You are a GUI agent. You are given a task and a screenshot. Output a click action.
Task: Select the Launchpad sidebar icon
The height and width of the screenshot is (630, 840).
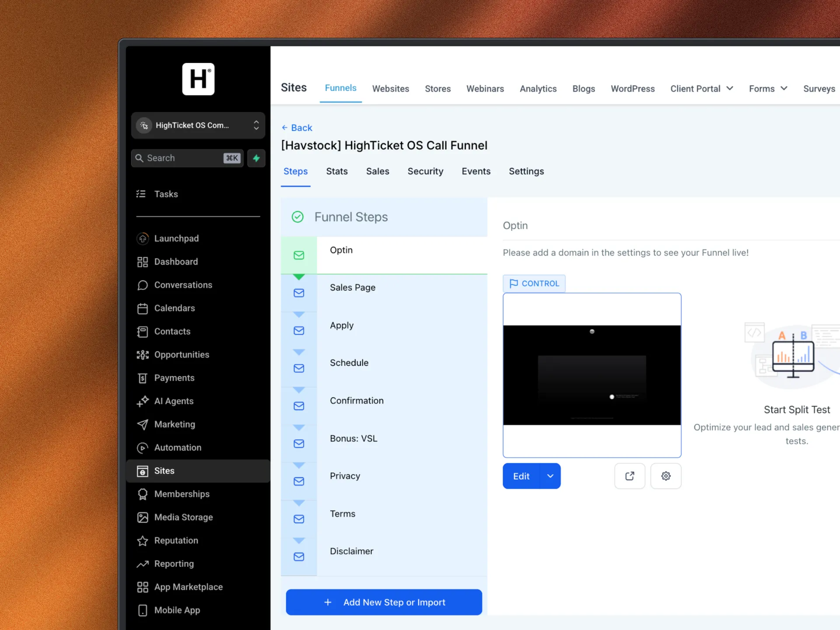point(143,238)
